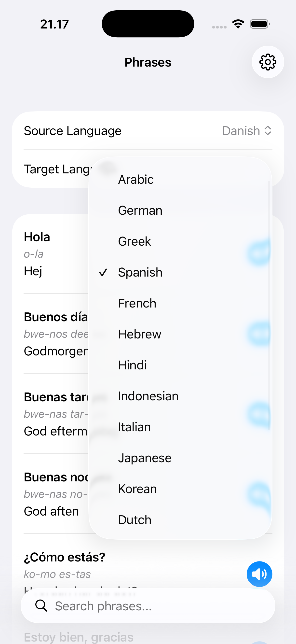
Task: Open the settings gear icon
Action: (268, 62)
